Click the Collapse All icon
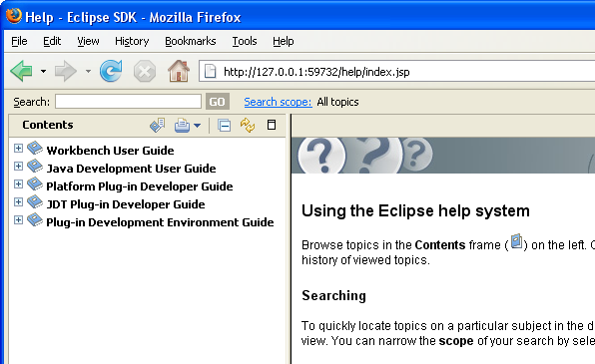 click(x=224, y=125)
